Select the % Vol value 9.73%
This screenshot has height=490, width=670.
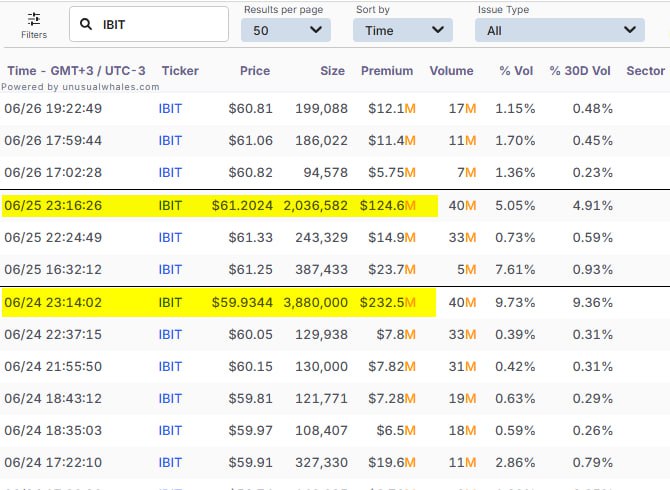click(515, 302)
